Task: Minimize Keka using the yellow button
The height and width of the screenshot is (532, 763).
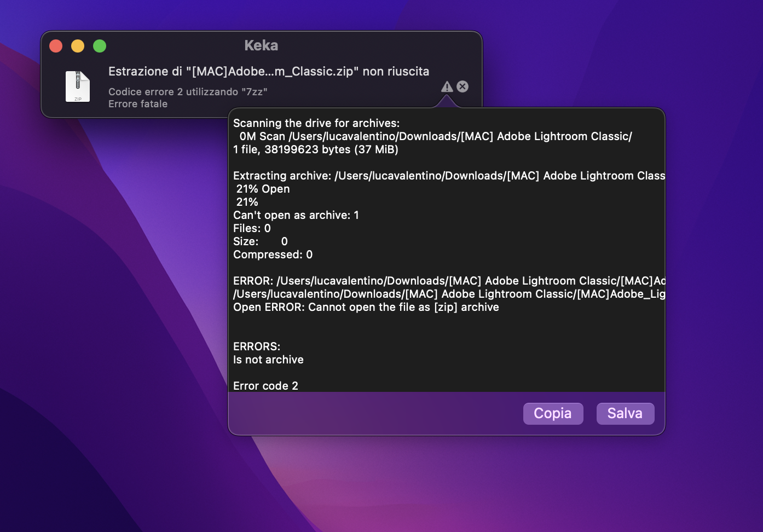Action: pos(78,46)
